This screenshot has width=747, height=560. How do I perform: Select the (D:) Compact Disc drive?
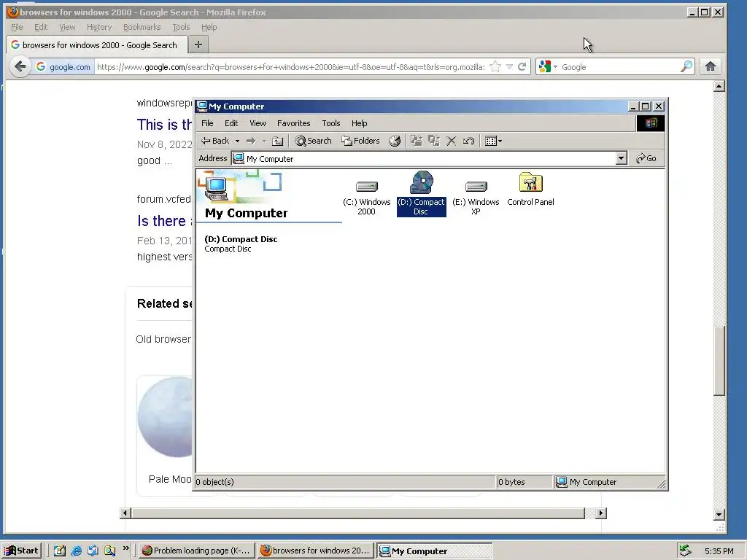(421, 194)
